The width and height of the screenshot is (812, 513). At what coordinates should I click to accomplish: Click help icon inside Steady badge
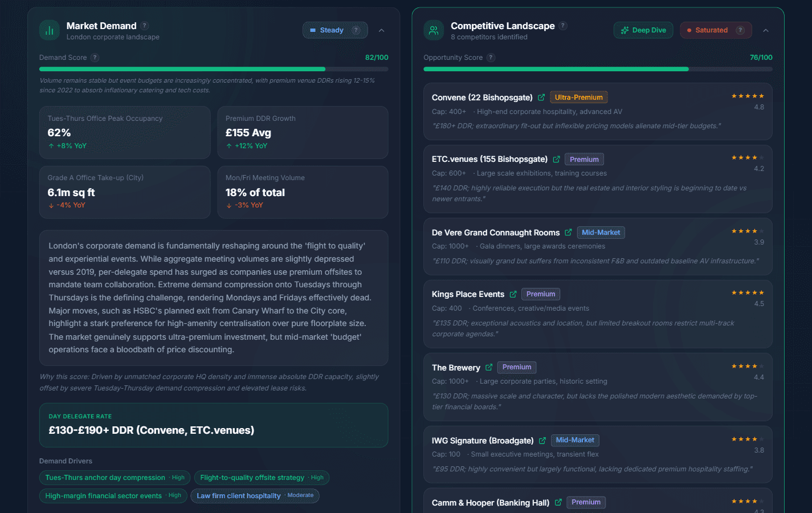pos(356,30)
